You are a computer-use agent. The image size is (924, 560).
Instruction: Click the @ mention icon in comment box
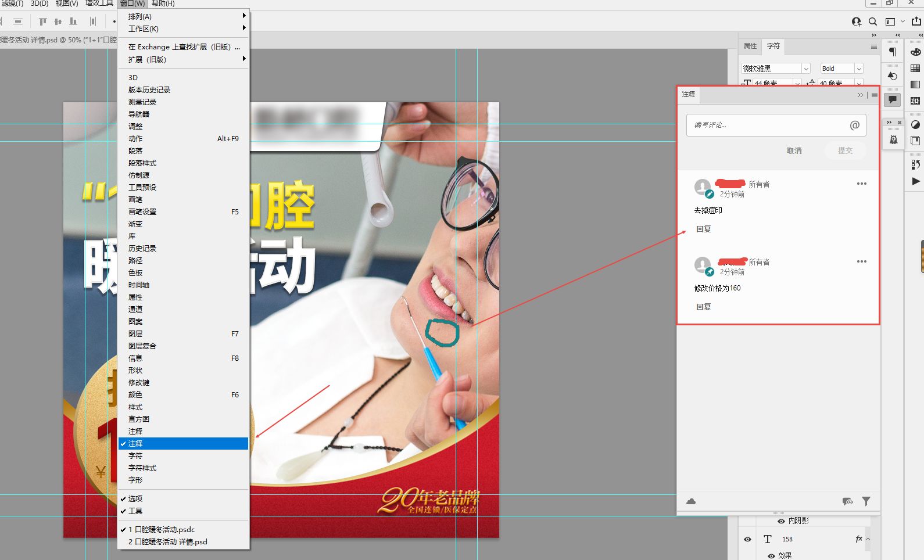coord(854,125)
